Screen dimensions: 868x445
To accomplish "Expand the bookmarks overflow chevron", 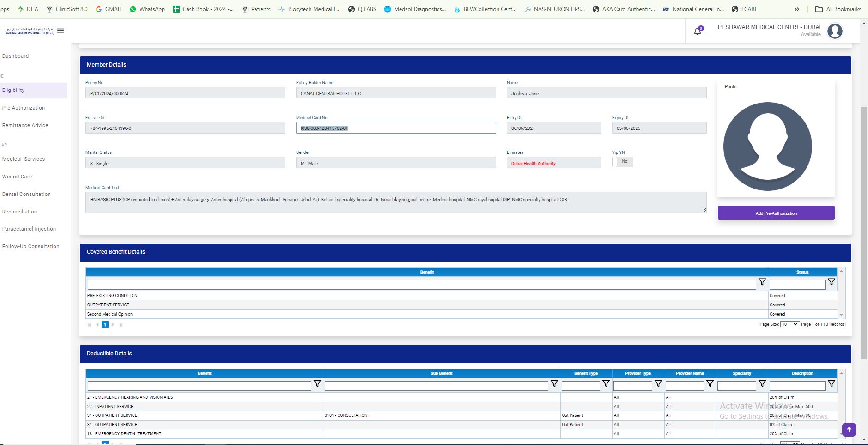I will coord(796,9).
